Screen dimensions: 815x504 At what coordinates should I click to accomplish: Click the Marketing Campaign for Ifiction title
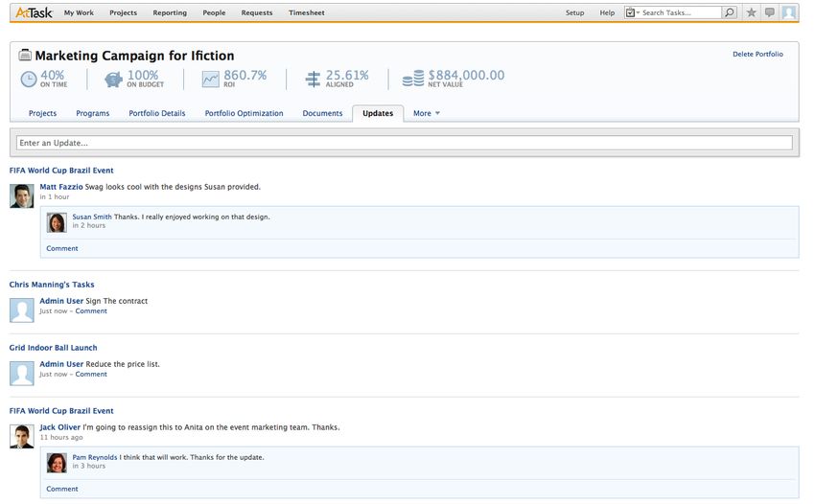point(134,56)
